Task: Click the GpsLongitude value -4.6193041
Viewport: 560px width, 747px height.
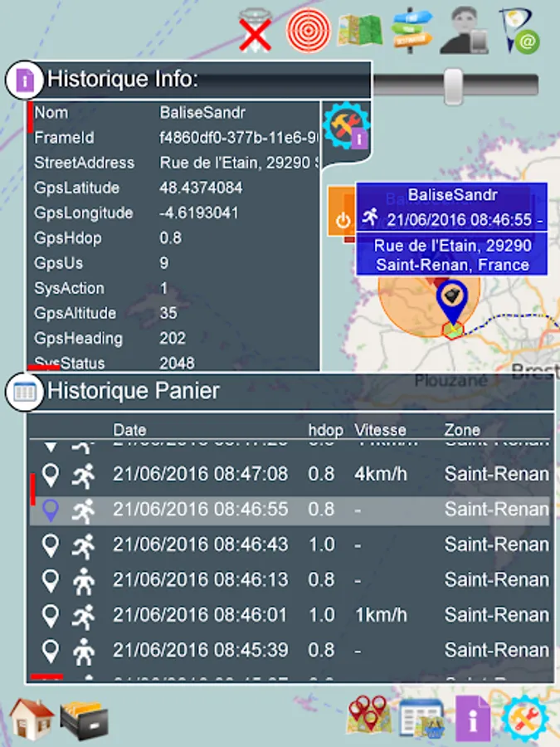Action: 199,212
